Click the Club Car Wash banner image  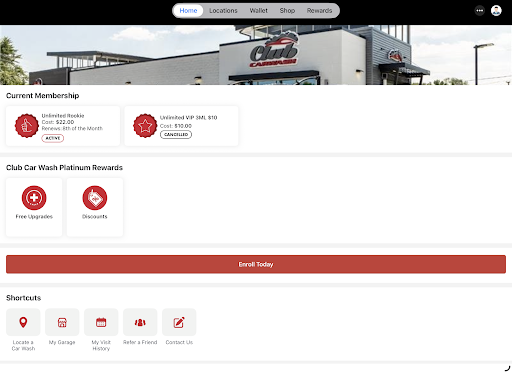256,55
